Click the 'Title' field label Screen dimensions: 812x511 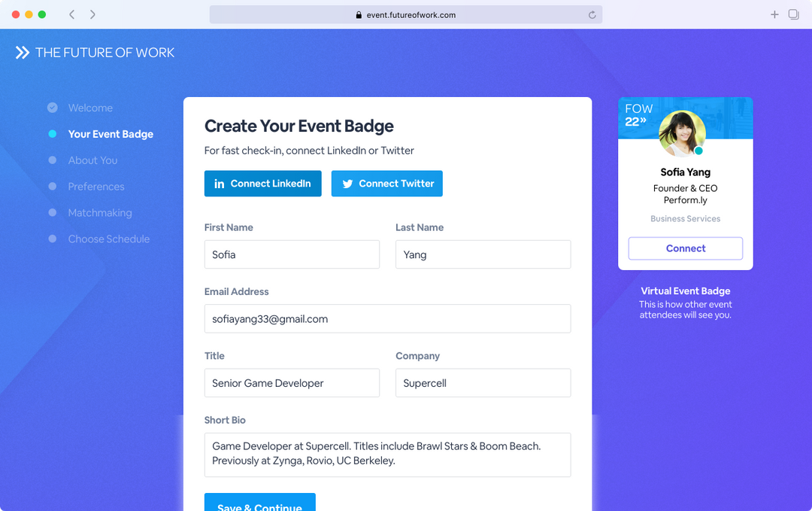[214, 356]
